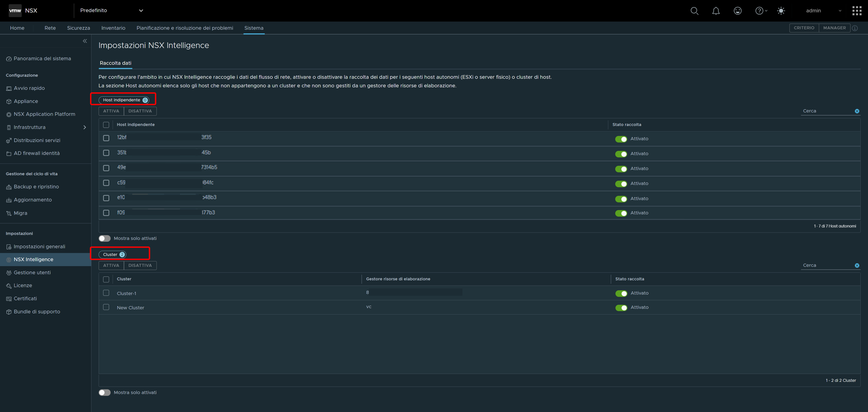Click ATTIVA above the host table
This screenshot has width=868, height=412.
click(111, 111)
